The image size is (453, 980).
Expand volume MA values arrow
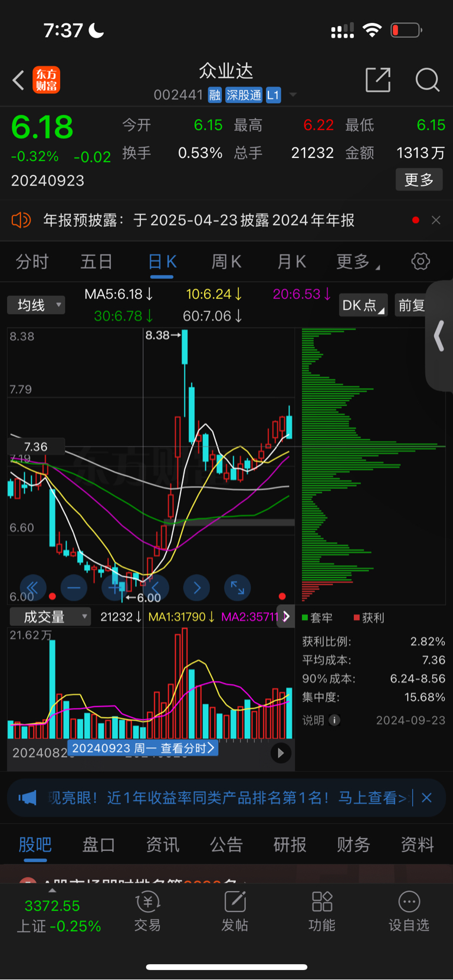(x=286, y=616)
